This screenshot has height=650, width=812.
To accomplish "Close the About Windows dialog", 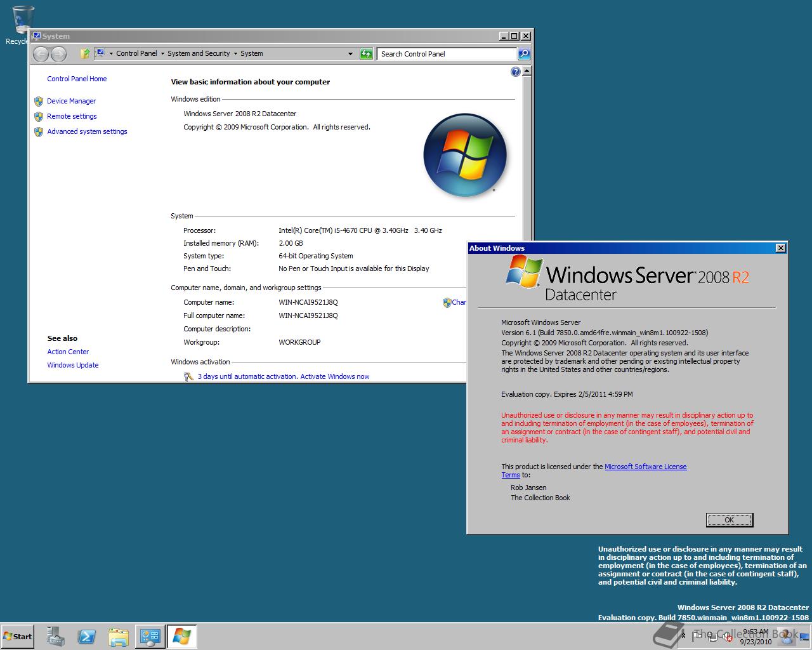I will pos(781,248).
